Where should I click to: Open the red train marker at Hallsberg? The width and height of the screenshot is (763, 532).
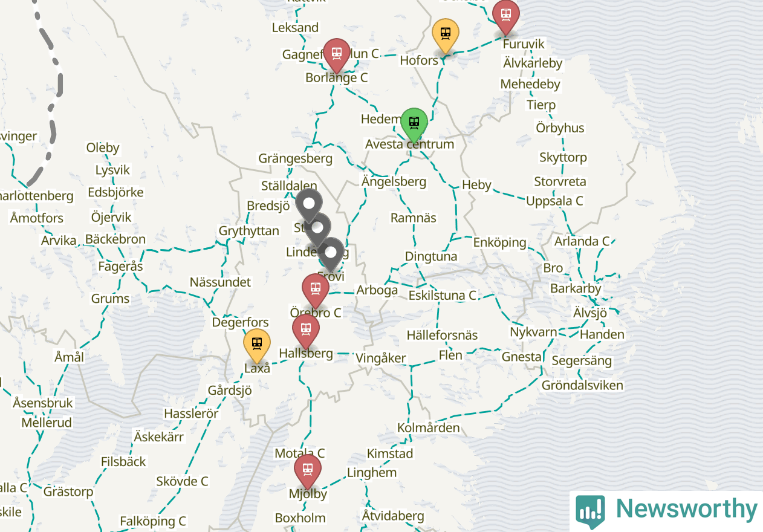pyautogui.click(x=305, y=331)
